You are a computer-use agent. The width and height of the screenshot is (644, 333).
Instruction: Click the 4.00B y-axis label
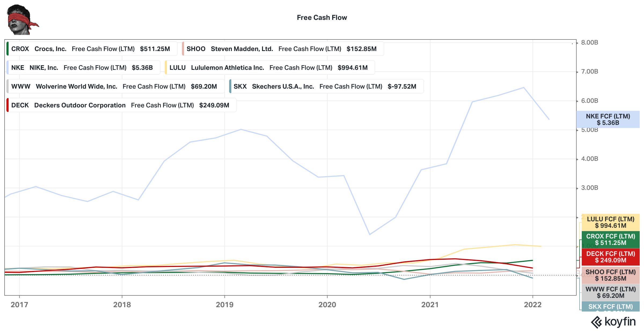[590, 159]
